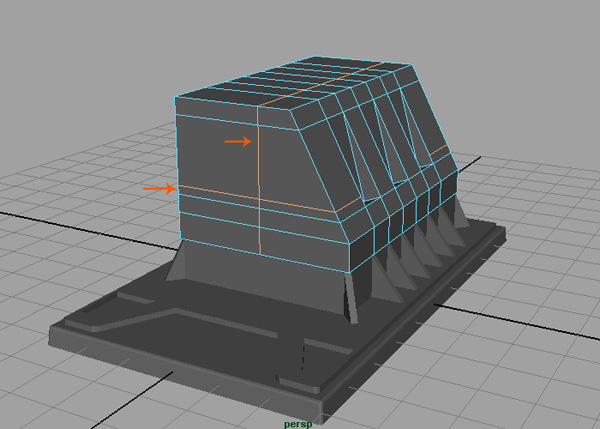Viewport: 600px width, 429px height.
Task: Click the upper orange arrow annotation
Action: click(237, 142)
